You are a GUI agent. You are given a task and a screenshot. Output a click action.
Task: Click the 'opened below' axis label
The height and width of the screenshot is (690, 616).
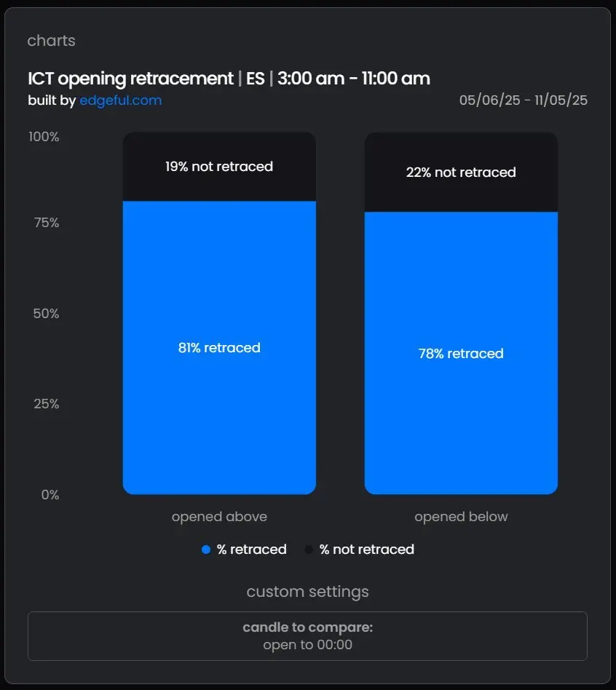point(461,517)
